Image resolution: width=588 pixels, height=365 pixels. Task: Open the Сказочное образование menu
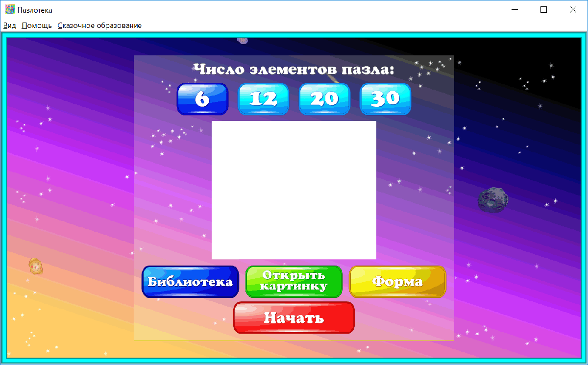99,25
